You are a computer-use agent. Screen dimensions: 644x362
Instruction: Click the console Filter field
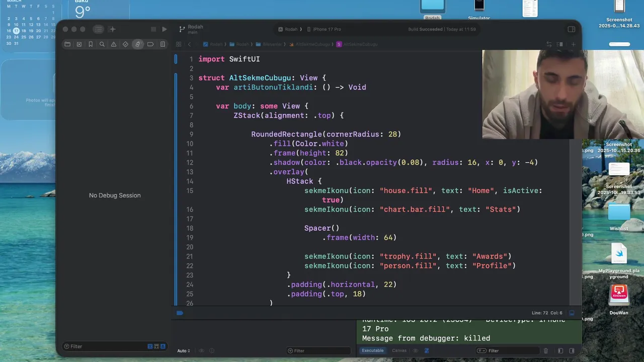[507, 351]
